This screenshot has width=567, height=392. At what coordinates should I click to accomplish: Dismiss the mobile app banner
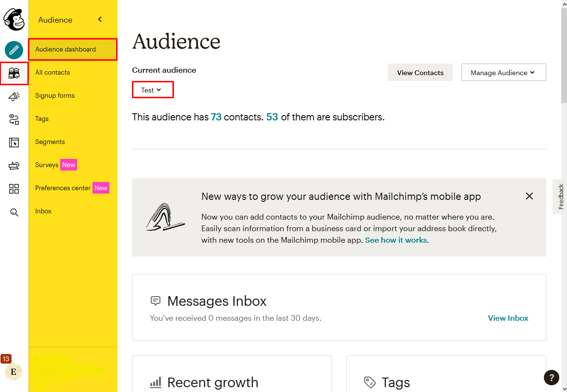[529, 196]
